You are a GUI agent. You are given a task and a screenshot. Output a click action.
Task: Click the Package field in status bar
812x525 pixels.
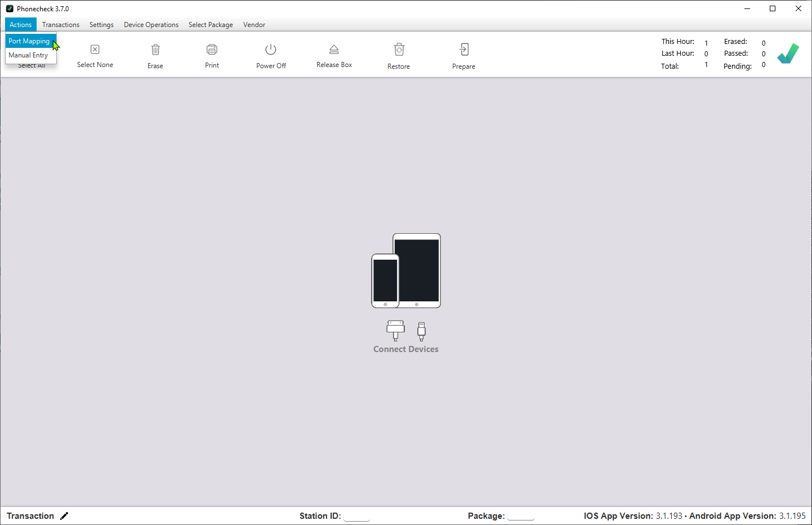tap(520, 516)
